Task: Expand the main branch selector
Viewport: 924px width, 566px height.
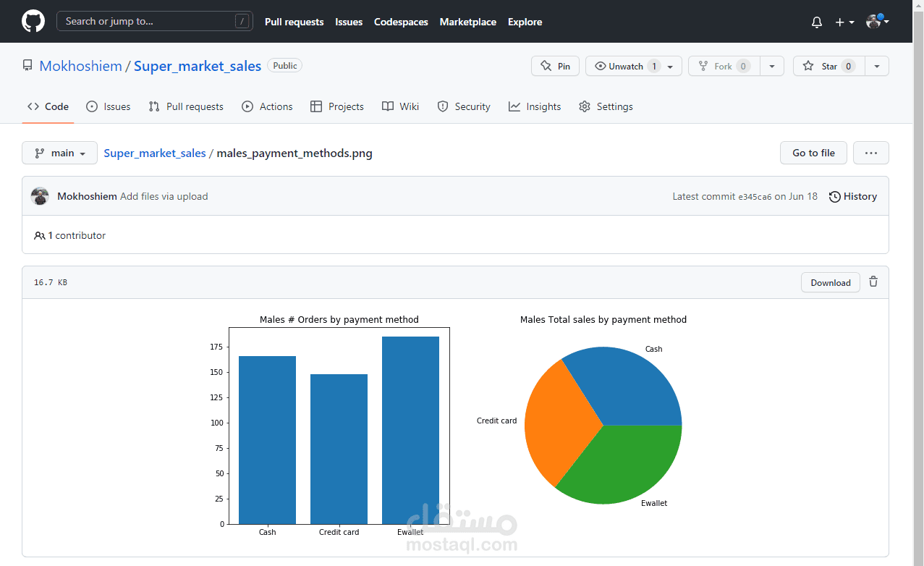Action: click(x=60, y=153)
